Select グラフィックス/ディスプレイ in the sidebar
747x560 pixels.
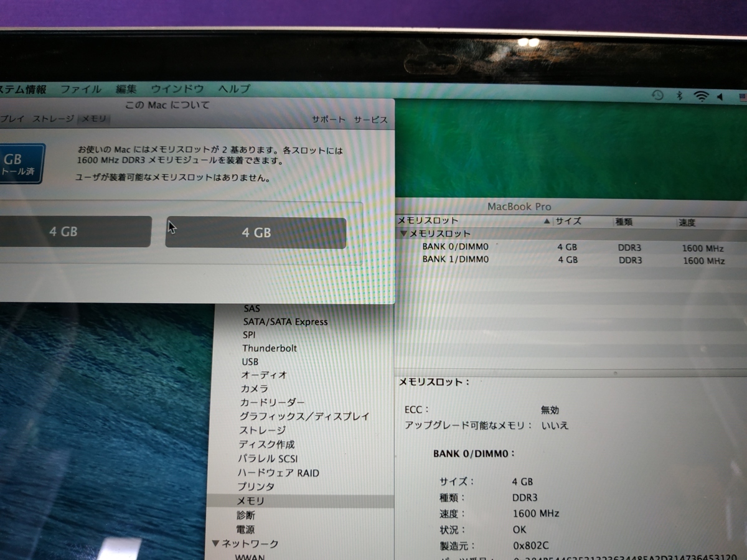click(x=304, y=416)
